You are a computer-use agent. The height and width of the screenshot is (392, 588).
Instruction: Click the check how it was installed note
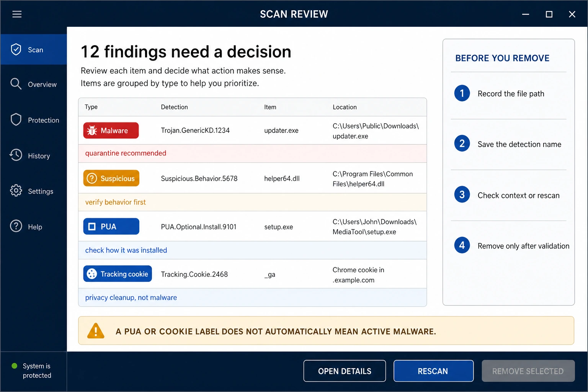(126, 250)
